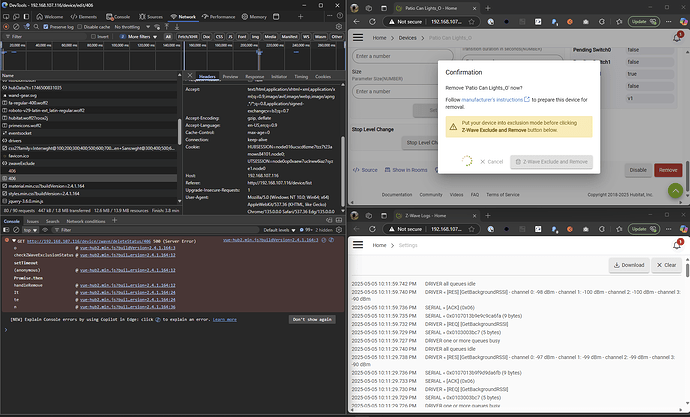This screenshot has height=417, width=690.
Task: Open the Application panel icon in DevTools
Action: pyautogui.click(x=276, y=17)
